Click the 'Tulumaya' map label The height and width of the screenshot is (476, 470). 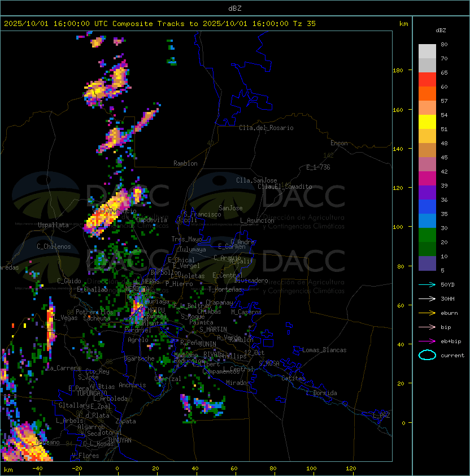(193, 249)
